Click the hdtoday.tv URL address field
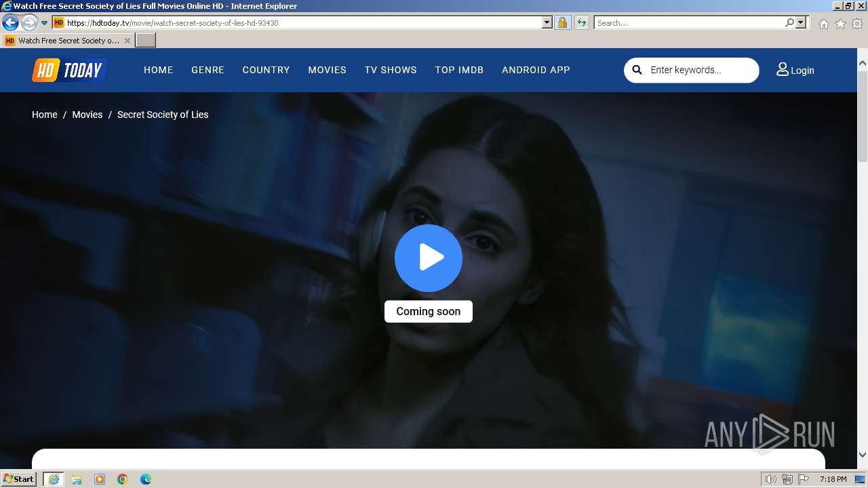Image resolution: width=868 pixels, height=488 pixels. pos(304,22)
